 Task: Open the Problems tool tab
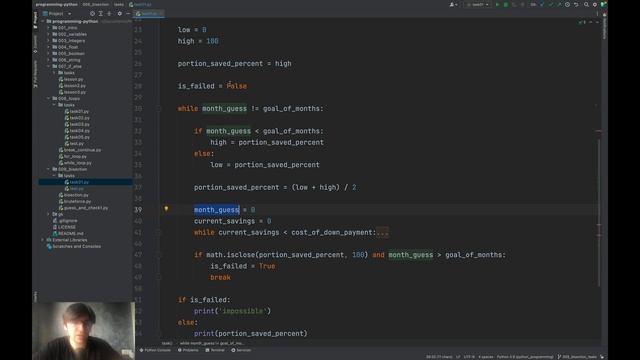pos(188,350)
